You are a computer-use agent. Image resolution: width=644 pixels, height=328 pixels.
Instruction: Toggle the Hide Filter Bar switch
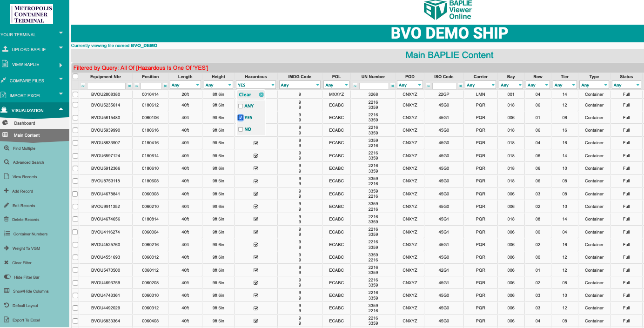pos(7,277)
